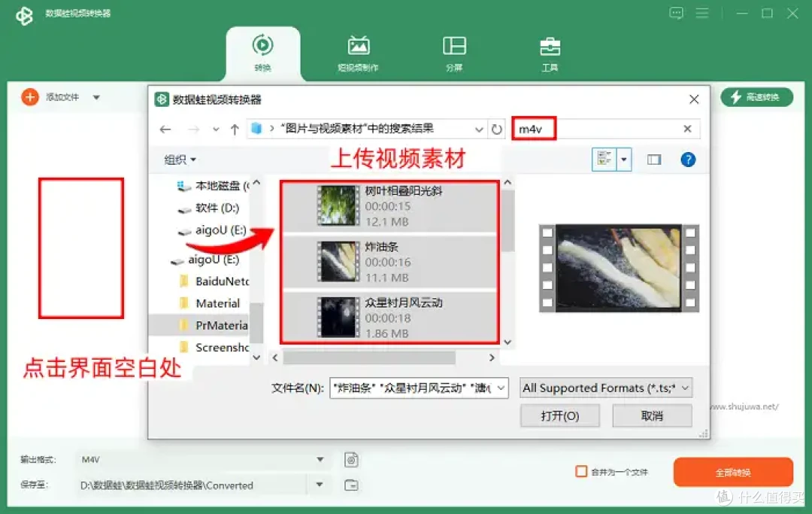812x514 pixels.
Task: Select 软件 (D:) drive
Action: 208,208
